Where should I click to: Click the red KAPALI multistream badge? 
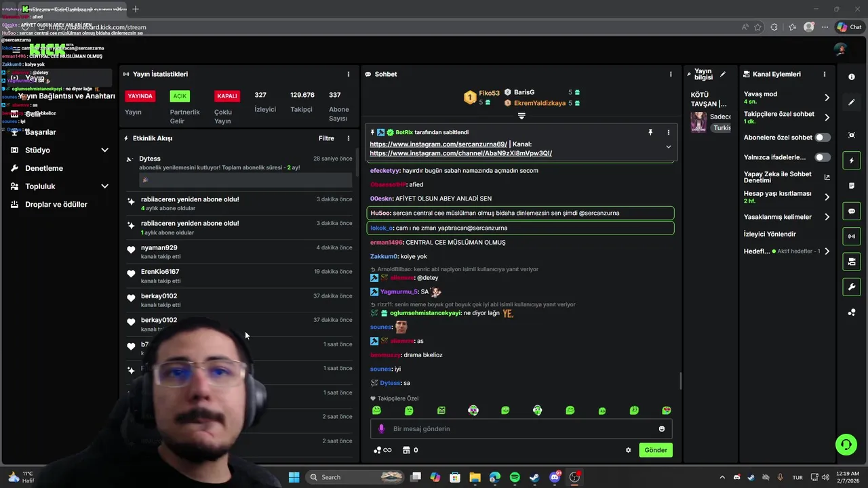(x=227, y=96)
